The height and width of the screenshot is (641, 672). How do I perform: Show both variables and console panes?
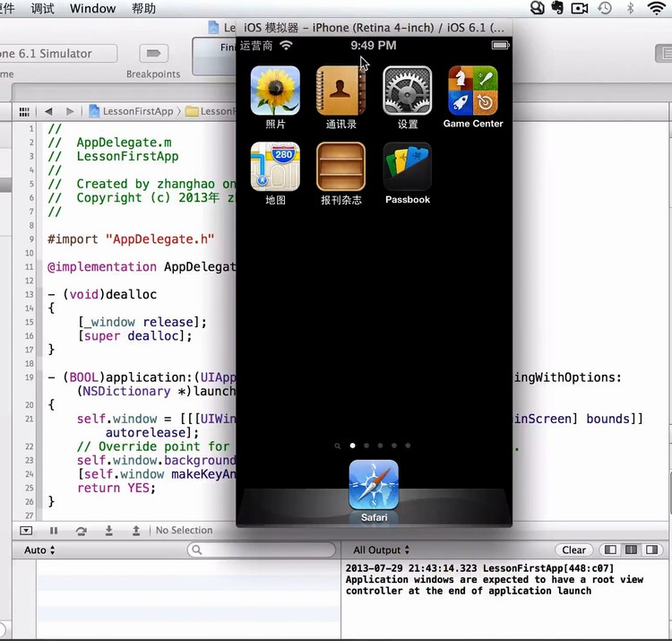(x=631, y=550)
